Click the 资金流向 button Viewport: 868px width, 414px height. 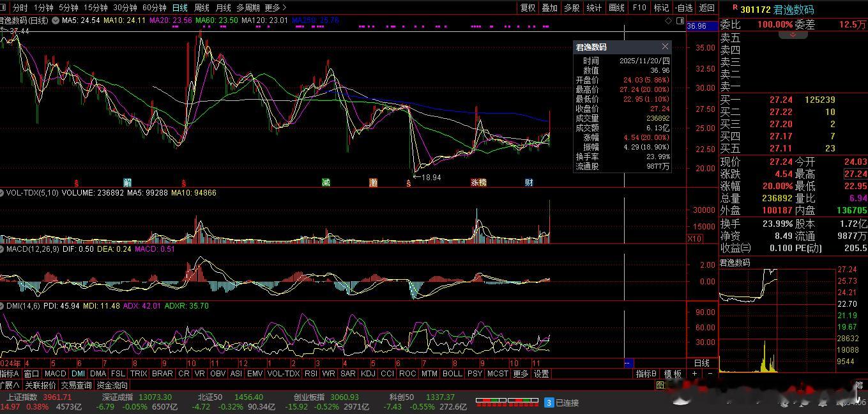click(112, 385)
